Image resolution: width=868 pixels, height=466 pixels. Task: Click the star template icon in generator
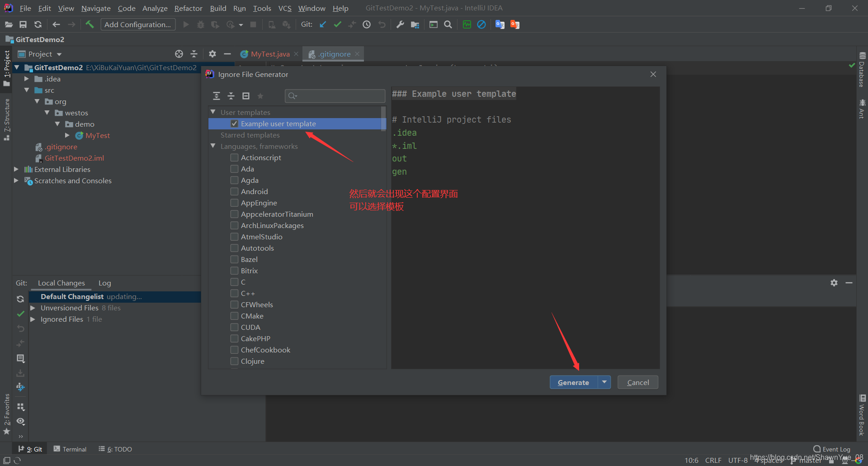point(260,96)
